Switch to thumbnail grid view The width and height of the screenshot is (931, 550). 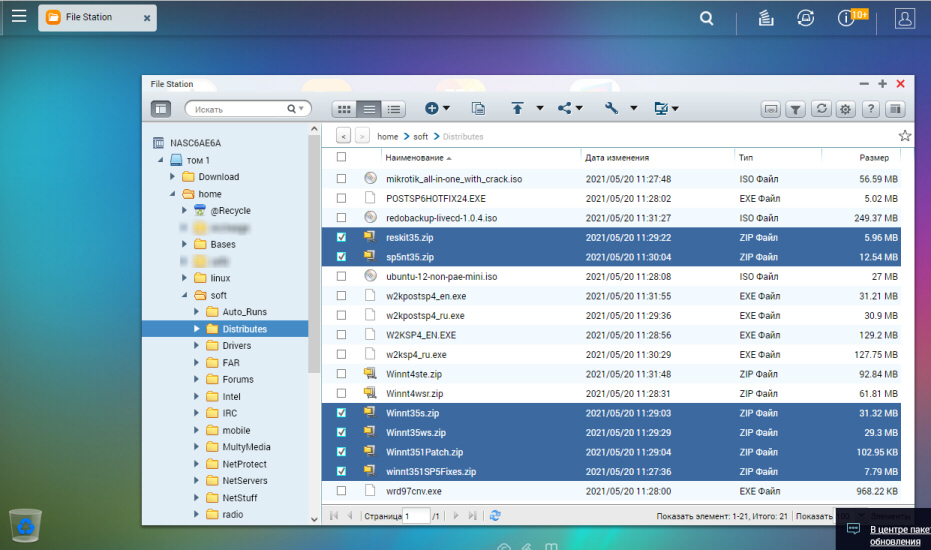[344, 109]
